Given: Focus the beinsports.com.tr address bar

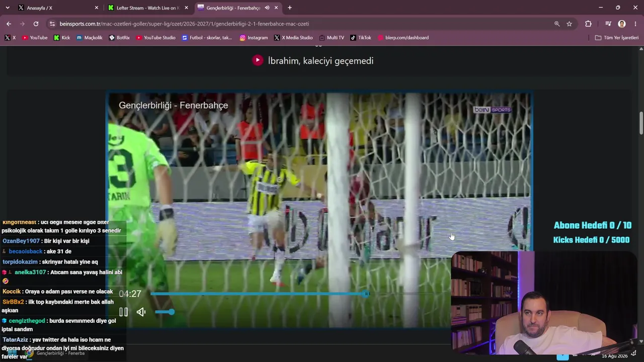Looking at the screenshot, I should pos(302,24).
